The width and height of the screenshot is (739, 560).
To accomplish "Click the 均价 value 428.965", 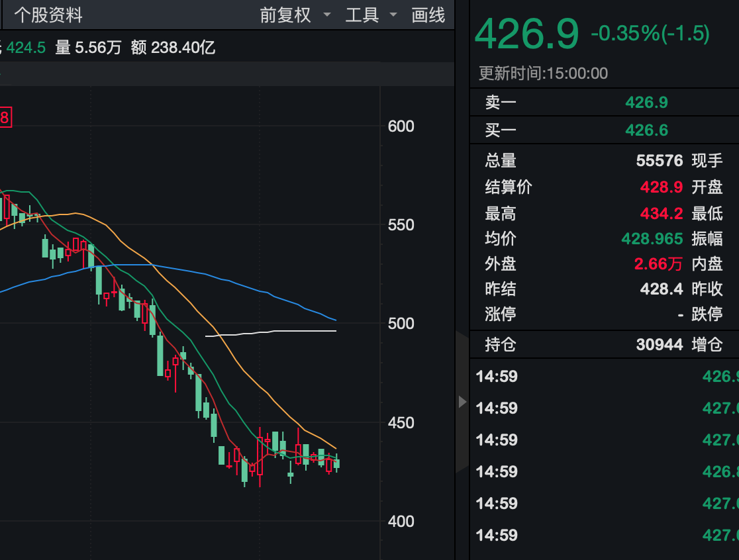I will pos(652,239).
